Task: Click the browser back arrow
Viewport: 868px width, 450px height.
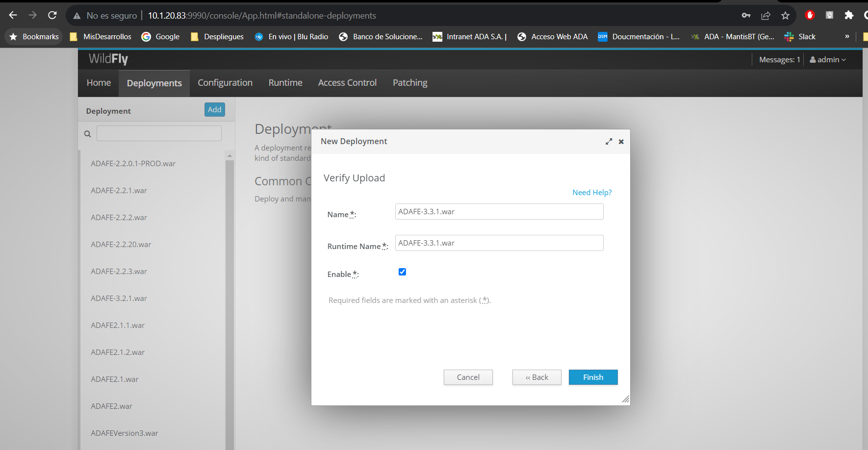Action: (13, 15)
